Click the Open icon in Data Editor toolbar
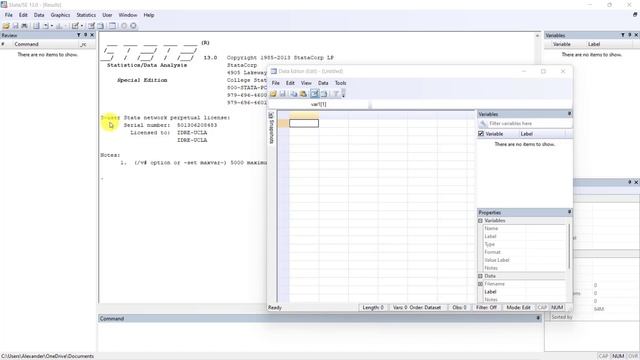This screenshot has width=640, height=360. click(x=273, y=94)
